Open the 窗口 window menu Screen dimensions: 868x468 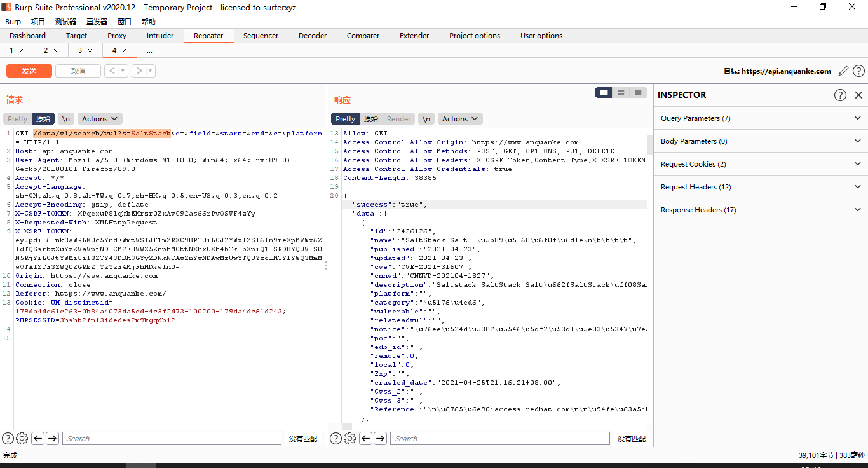pos(125,22)
